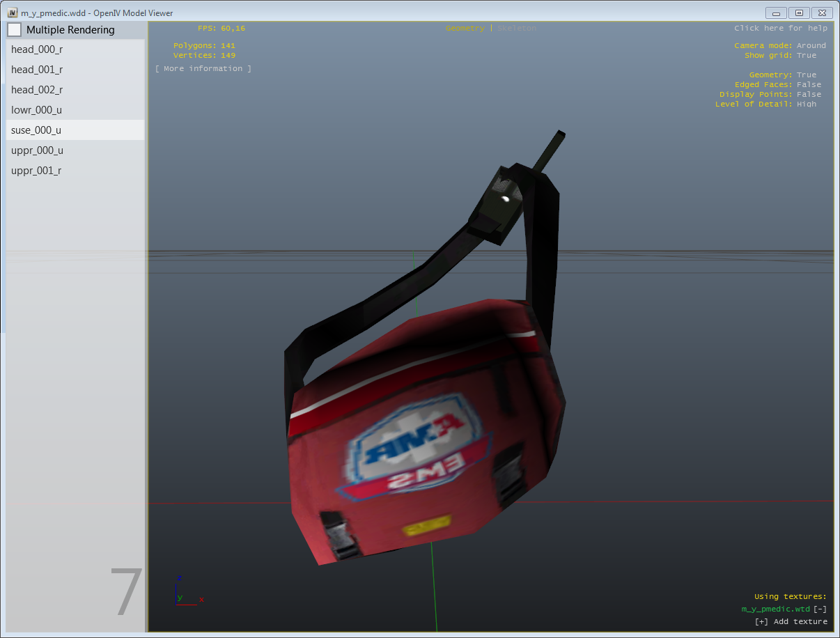Switch to the Geometry tab

point(465,29)
